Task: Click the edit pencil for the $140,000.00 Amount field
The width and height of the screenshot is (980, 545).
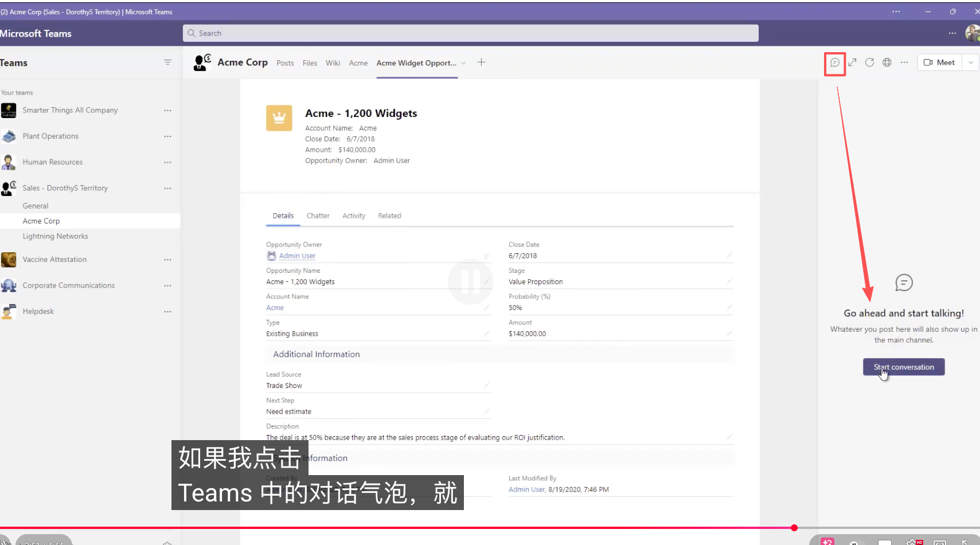Action: coord(729,334)
